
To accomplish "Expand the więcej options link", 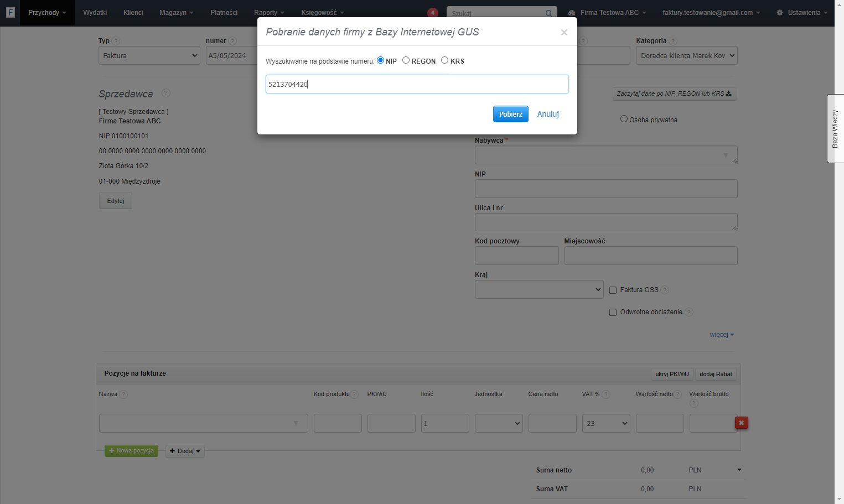I will click(722, 335).
